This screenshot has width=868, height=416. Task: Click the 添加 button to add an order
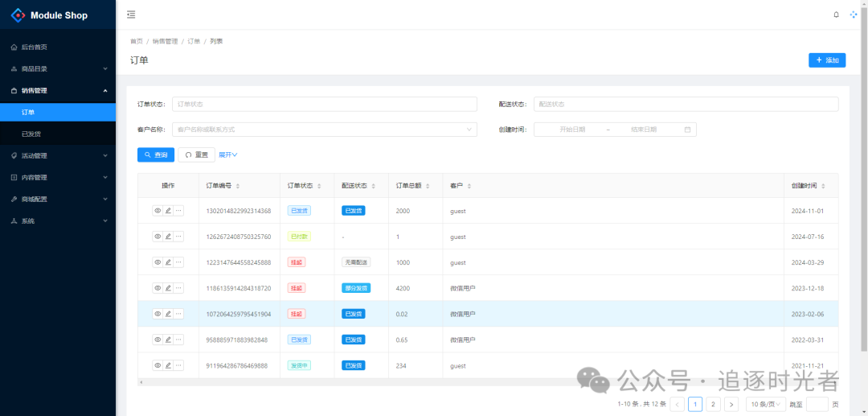(826, 60)
